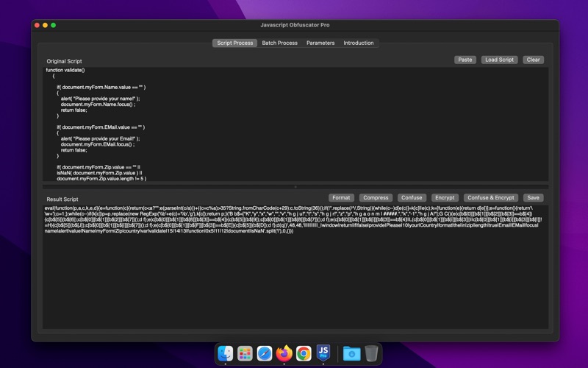588x368 pixels.
Task: Click inside the Result Script text area
Action: click(x=295, y=267)
